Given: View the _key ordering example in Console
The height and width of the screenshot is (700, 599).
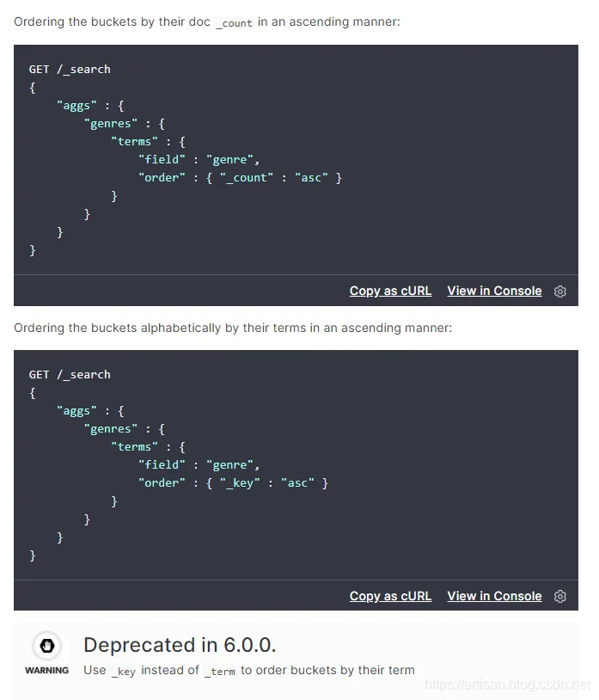Looking at the screenshot, I should click(494, 596).
